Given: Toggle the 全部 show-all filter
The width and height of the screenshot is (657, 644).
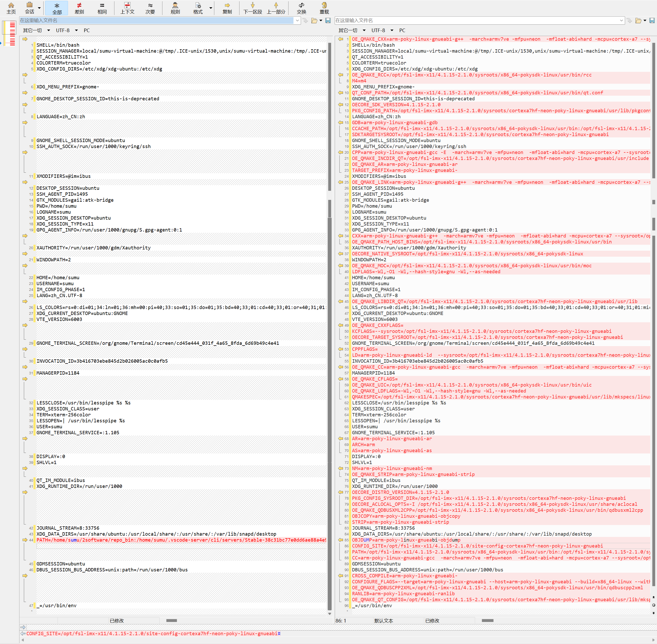Looking at the screenshot, I should [57, 8].
